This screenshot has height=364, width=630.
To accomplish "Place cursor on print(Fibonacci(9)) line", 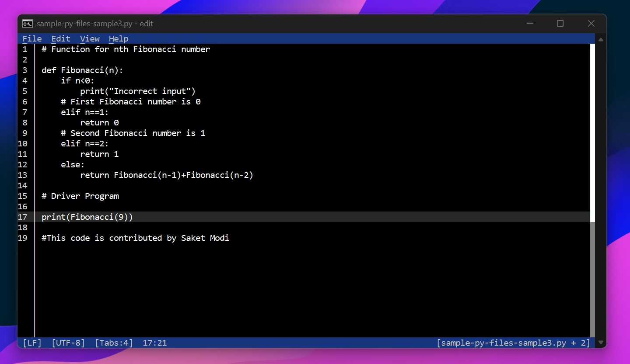I will pyautogui.click(x=87, y=217).
